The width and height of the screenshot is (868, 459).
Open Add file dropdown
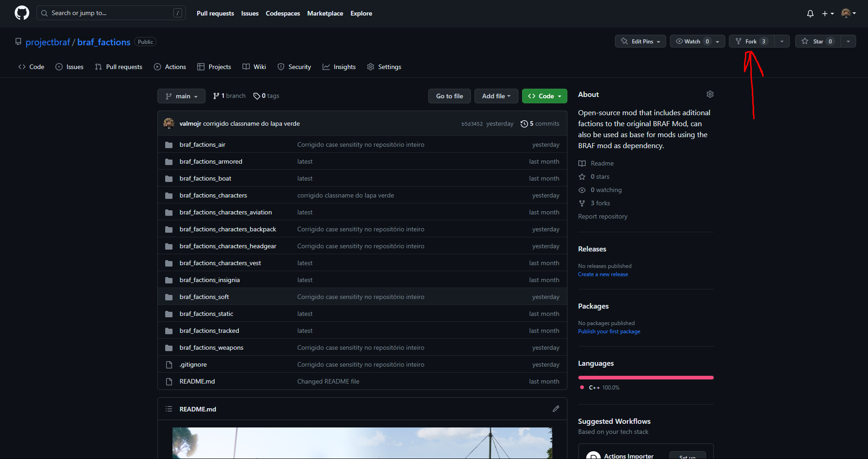click(x=496, y=96)
